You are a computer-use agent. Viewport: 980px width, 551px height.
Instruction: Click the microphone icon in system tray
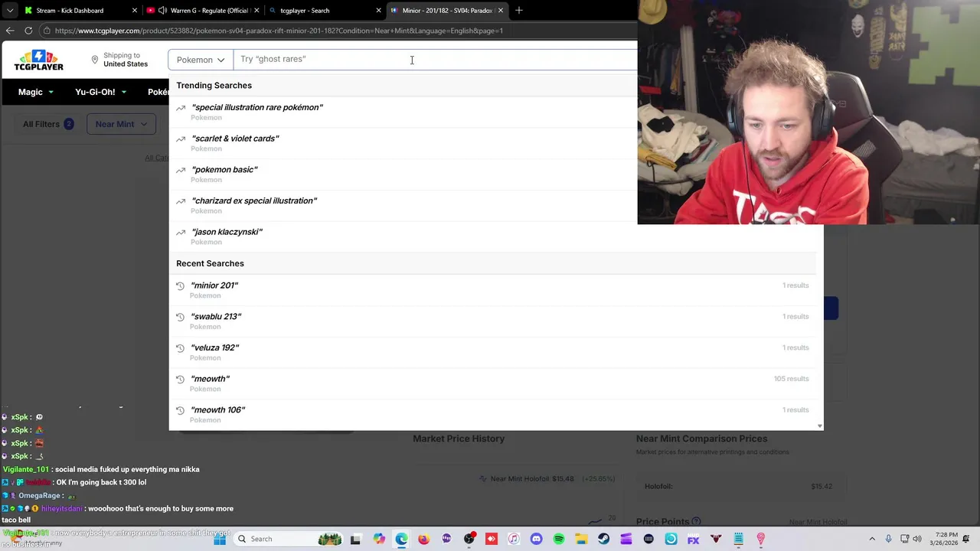click(888, 539)
